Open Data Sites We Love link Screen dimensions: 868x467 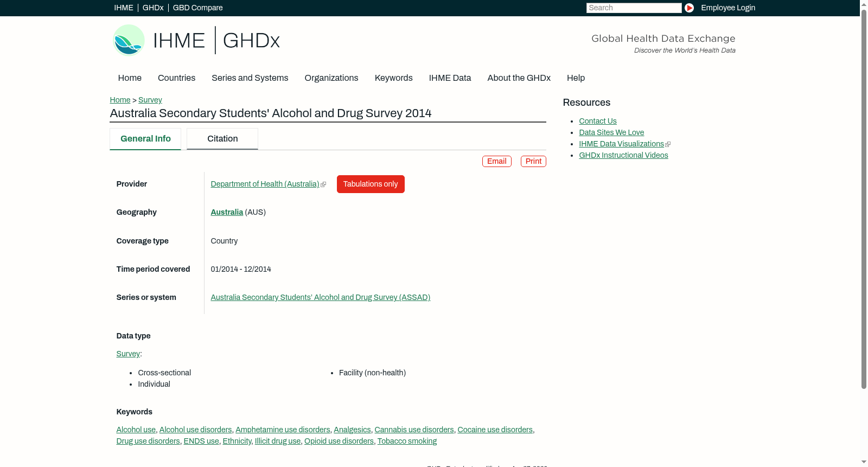pyautogui.click(x=611, y=132)
